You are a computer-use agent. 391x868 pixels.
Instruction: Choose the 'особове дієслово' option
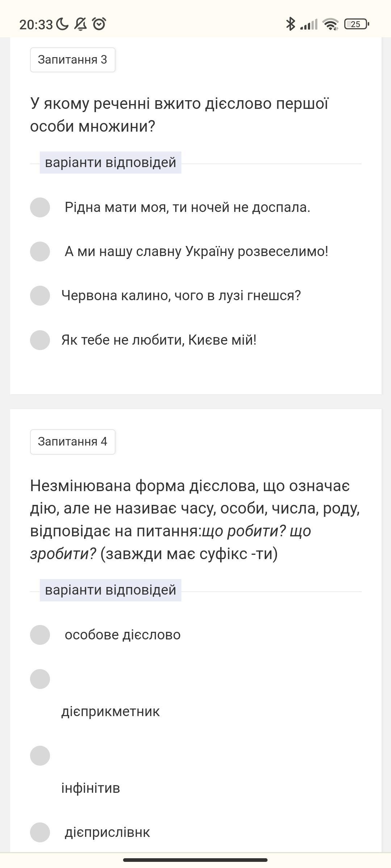pyautogui.click(x=40, y=635)
